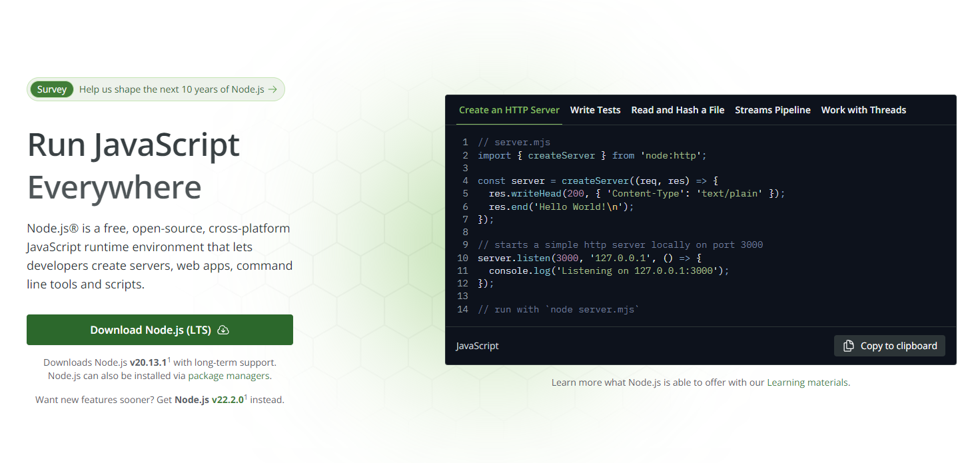Click the footnote marker after v20.13.1
This screenshot has height=463, width=980.
(169, 360)
